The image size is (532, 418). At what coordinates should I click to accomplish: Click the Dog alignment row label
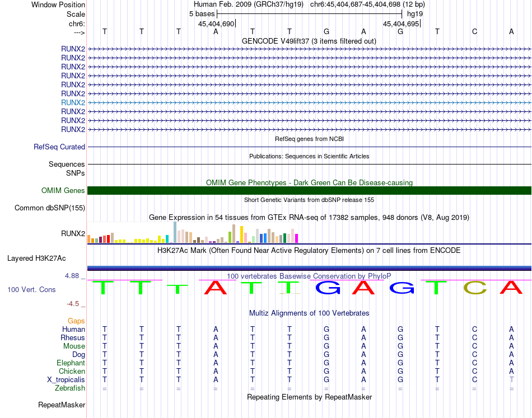(79, 355)
